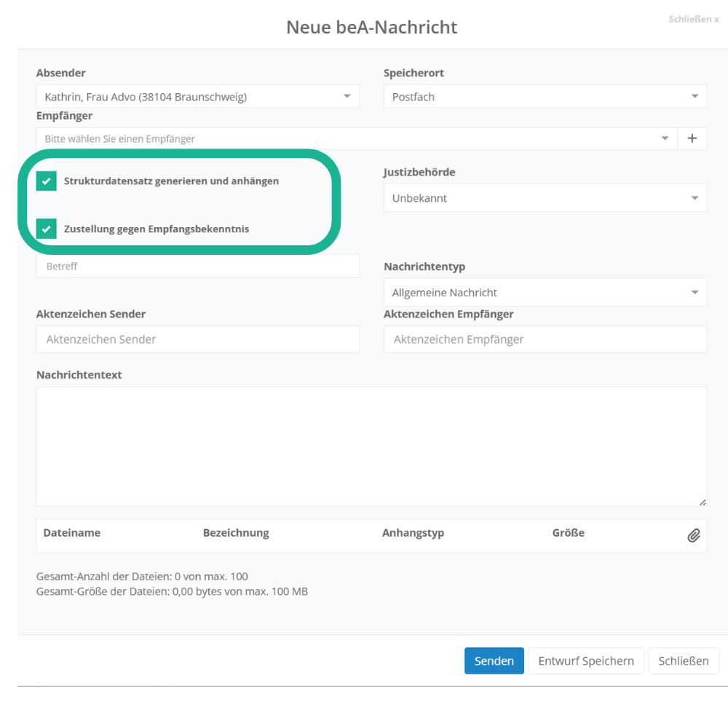The height and width of the screenshot is (728, 728).
Task: Click into Aktenzeichen Empfänger field
Action: [x=545, y=339]
